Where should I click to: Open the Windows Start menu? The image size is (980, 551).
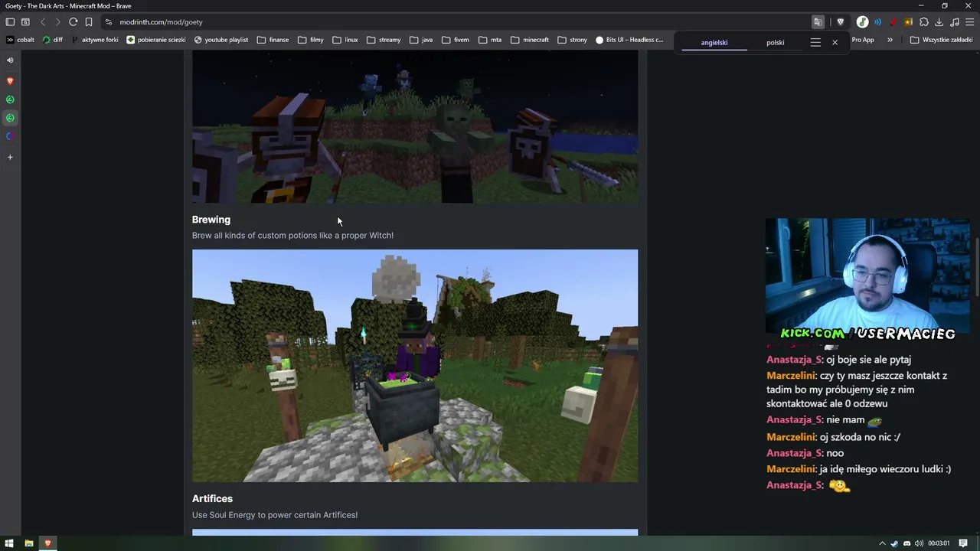tap(9, 543)
